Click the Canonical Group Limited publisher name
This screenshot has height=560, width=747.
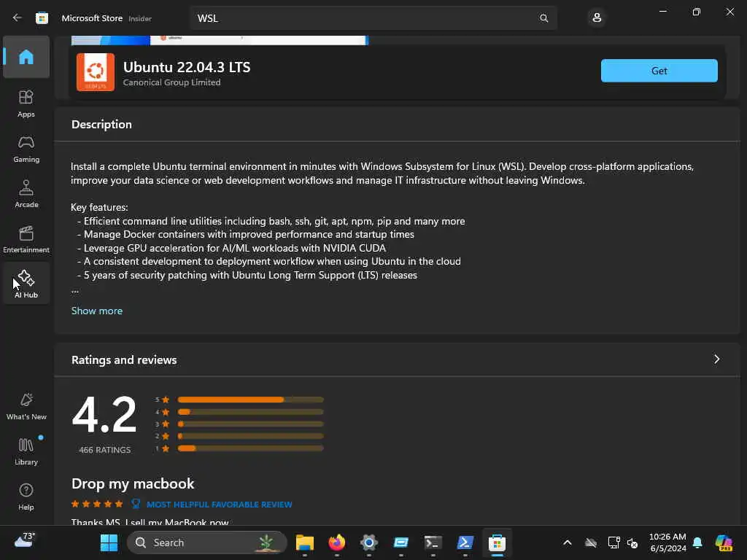171,82
